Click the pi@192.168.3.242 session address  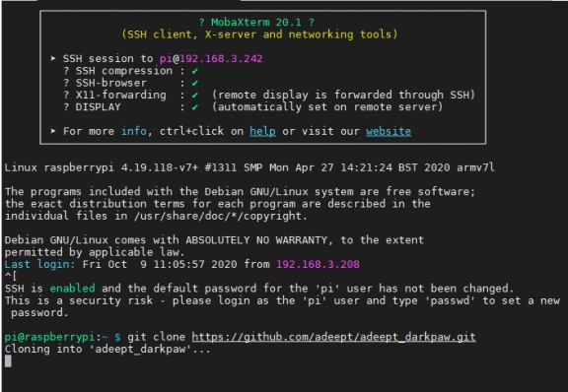pos(211,59)
